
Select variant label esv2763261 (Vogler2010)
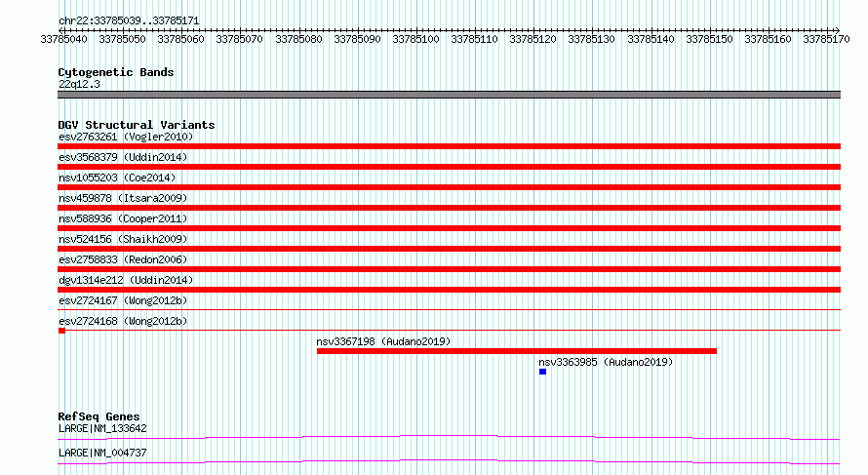point(126,137)
